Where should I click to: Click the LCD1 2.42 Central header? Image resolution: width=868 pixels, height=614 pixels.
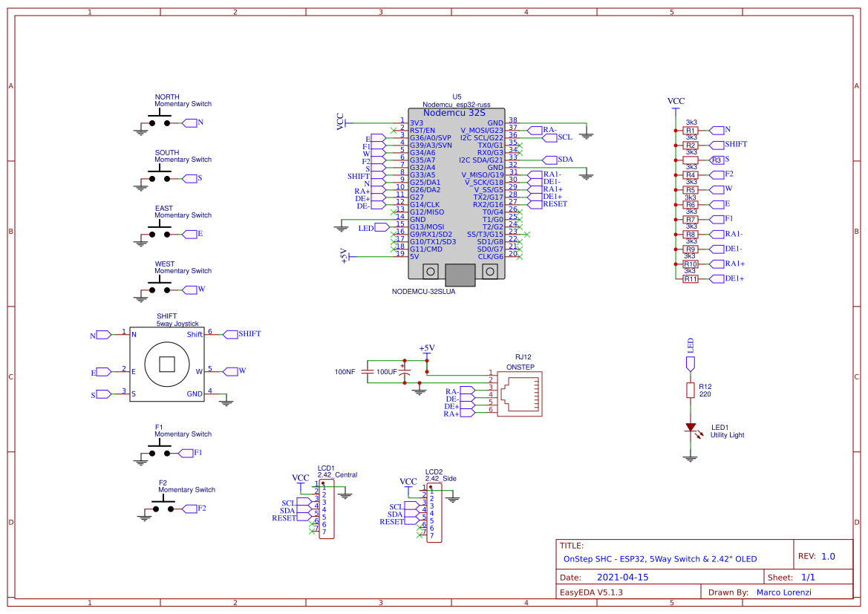tap(326, 509)
